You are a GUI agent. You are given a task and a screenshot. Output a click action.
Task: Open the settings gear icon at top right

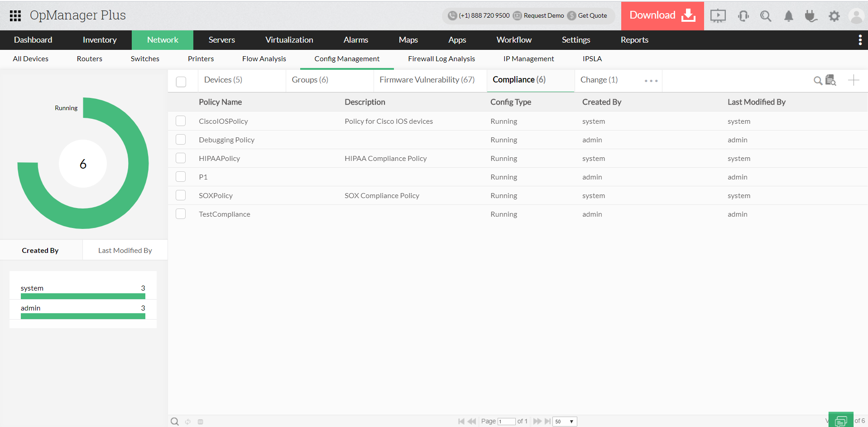pyautogui.click(x=834, y=16)
